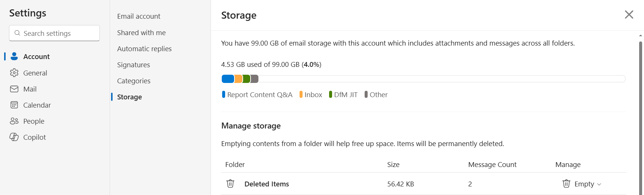Click the People icon in sidebar
The height and width of the screenshot is (195, 644).
(x=14, y=121)
